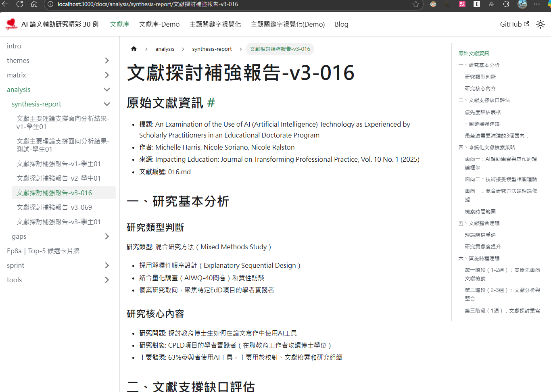
Task: Bookmark this page with the star icon
Action: coord(416,4)
